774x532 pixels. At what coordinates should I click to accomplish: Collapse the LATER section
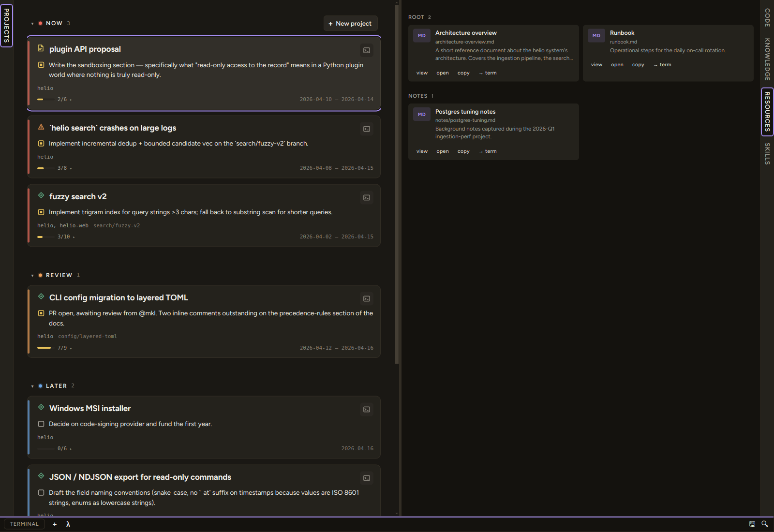point(32,386)
